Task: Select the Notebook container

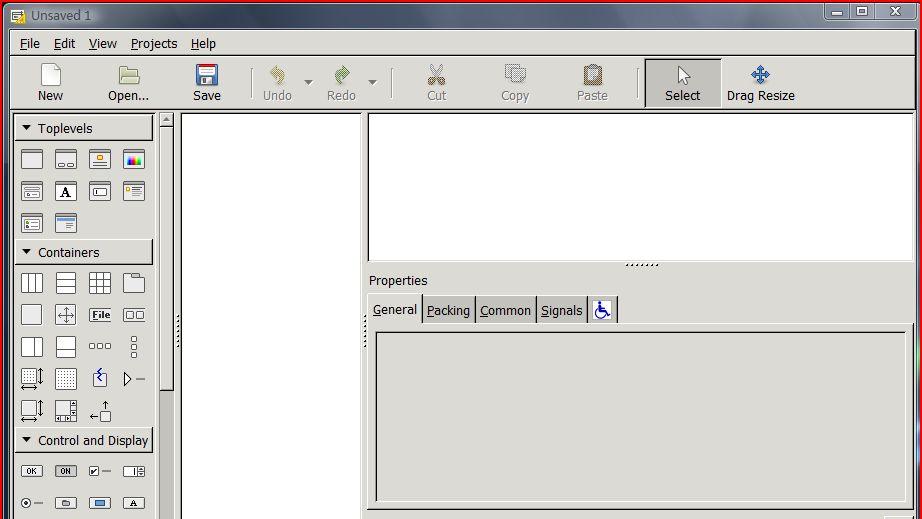Action: click(134, 283)
